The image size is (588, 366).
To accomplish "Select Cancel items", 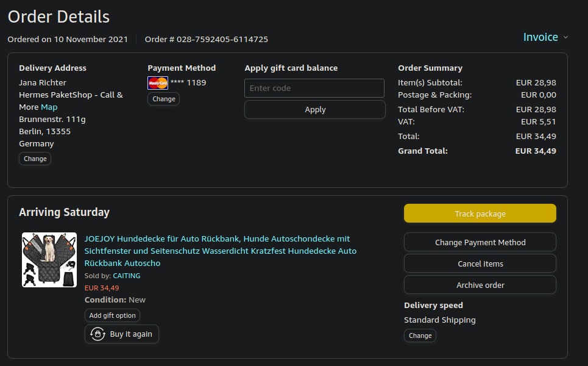I will coord(480,264).
